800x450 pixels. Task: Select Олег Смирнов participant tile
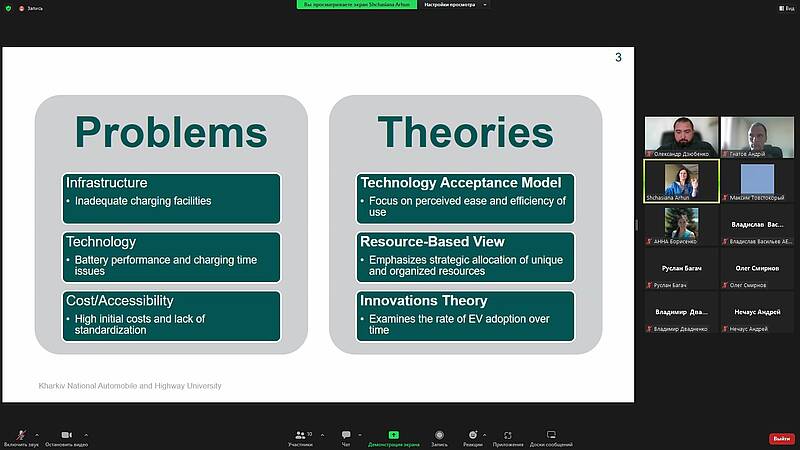(757, 268)
